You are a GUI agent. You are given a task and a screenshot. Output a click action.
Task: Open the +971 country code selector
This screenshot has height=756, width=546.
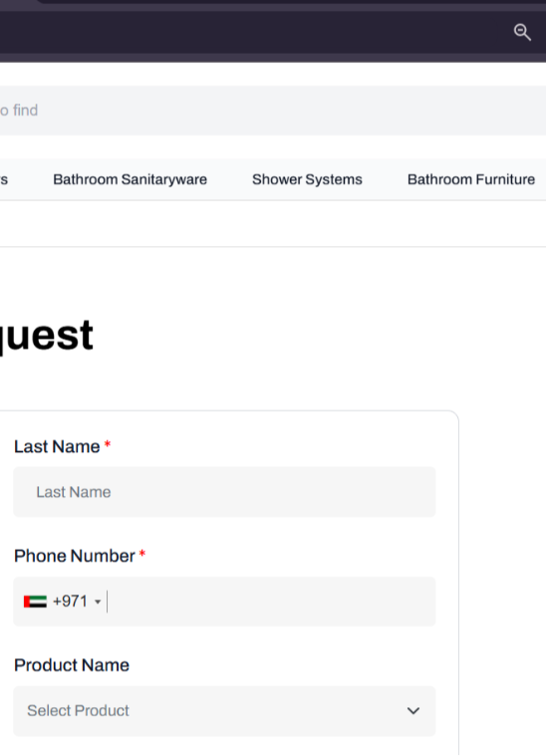tap(63, 602)
